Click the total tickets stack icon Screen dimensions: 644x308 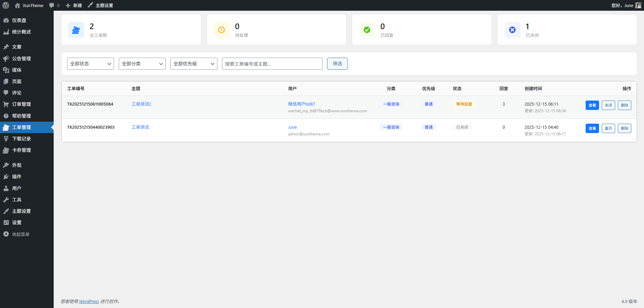[76, 30]
